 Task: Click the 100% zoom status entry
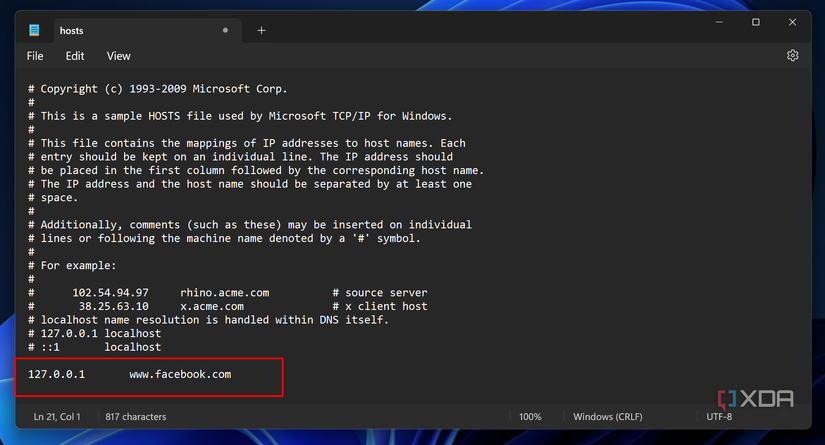click(x=530, y=417)
